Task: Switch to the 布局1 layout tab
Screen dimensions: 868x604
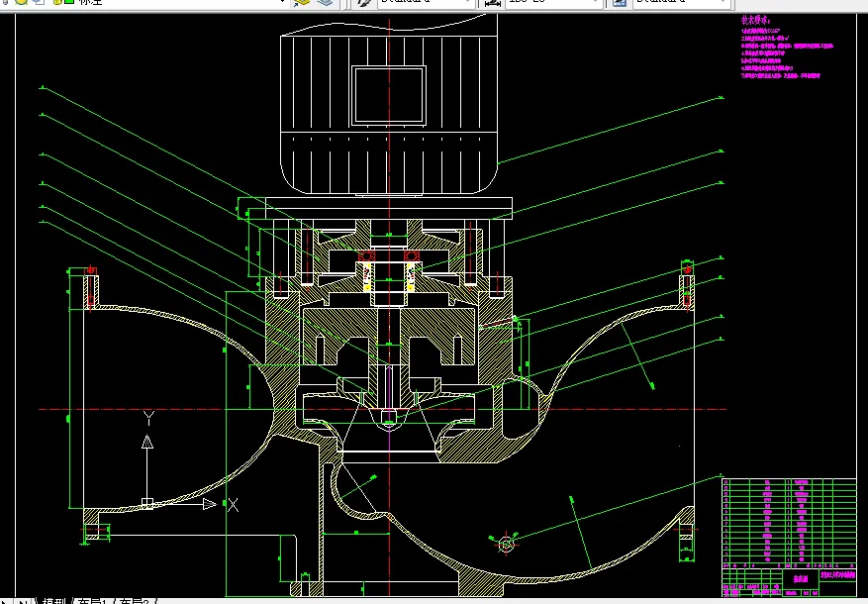Action: click(x=92, y=601)
